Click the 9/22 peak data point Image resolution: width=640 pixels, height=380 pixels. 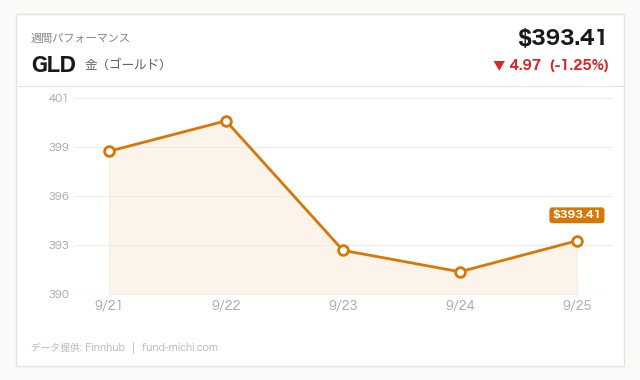pos(227,121)
